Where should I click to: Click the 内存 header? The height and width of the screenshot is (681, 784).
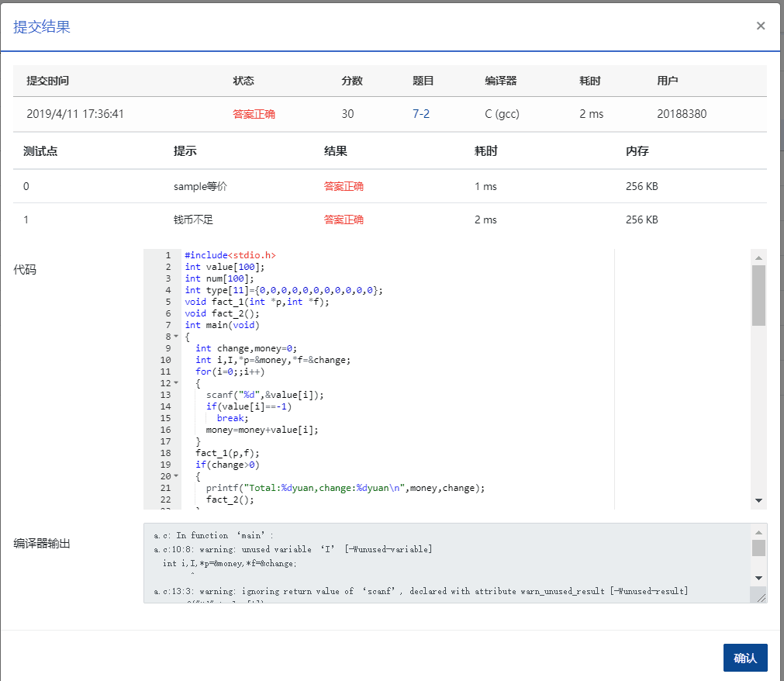point(637,151)
